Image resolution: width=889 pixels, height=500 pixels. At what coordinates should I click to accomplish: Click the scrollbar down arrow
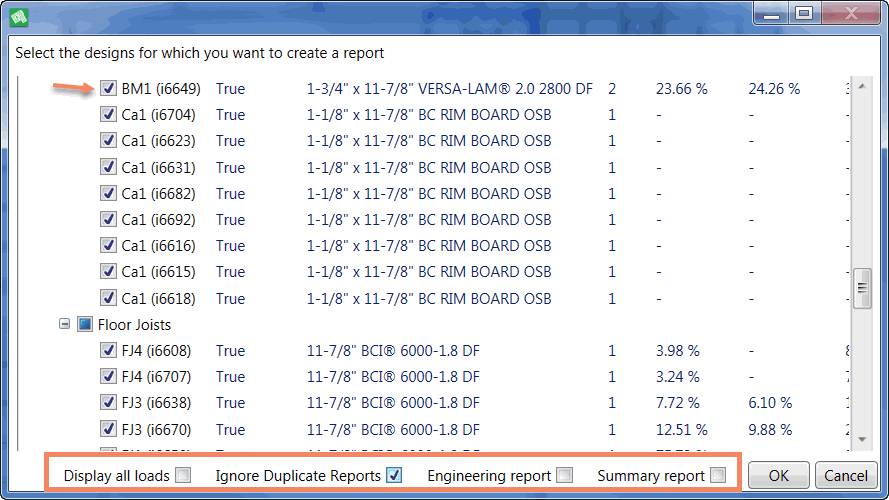click(x=862, y=439)
